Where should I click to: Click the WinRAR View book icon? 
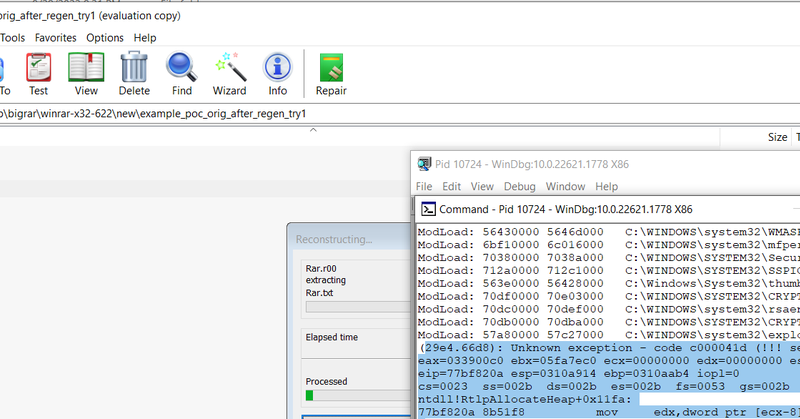point(86,67)
